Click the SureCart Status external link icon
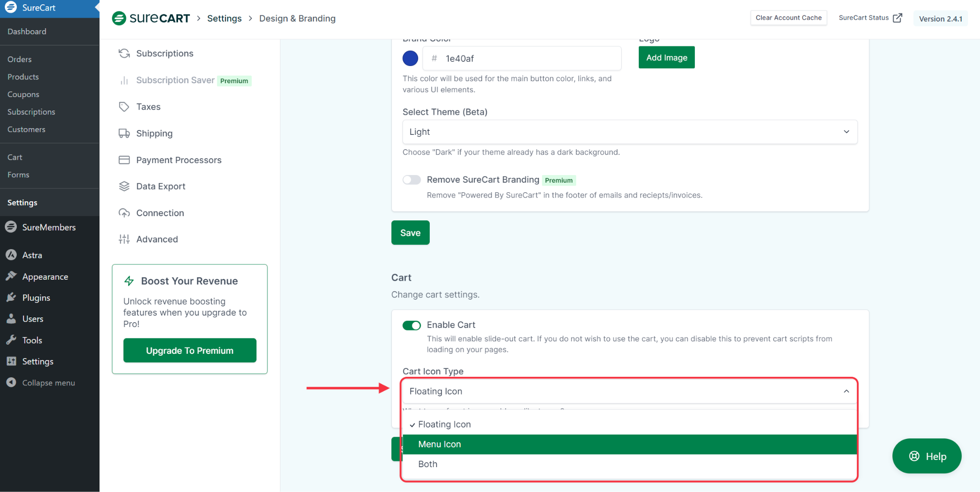This screenshot has height=492, width=980. click(x=898, y=18)
